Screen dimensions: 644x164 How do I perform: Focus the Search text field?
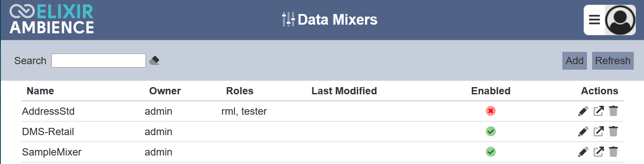99,61
